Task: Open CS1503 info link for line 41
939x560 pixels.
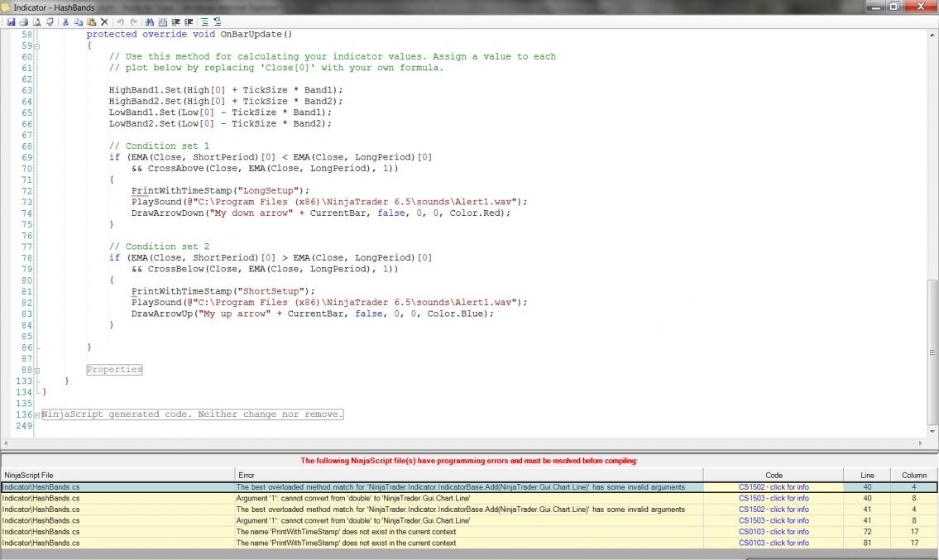Action: (x=774, y=520)
